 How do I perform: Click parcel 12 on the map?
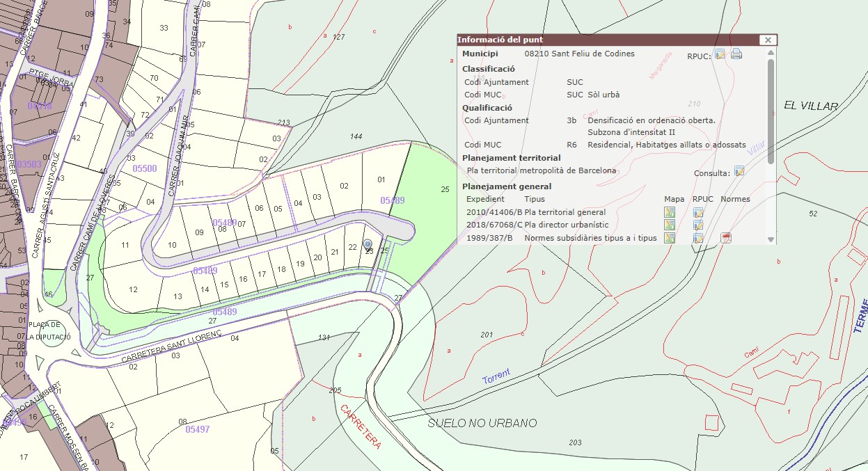(133, 289)
